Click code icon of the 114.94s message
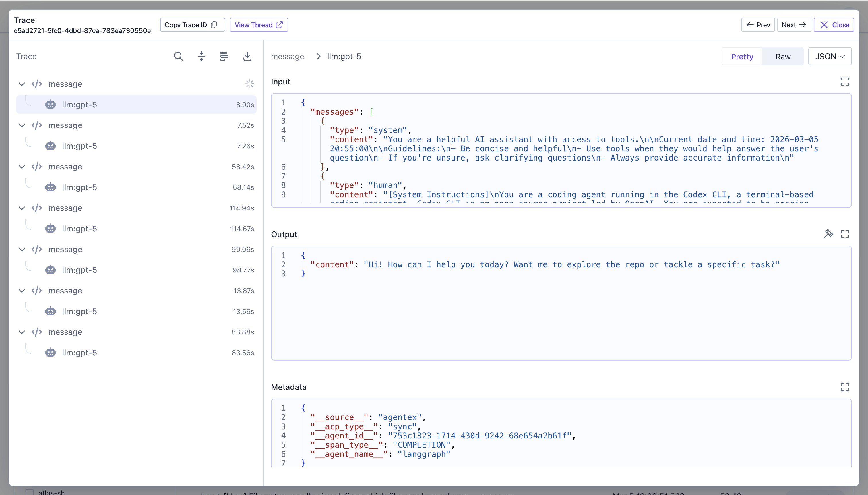 (x=37, y=208)
